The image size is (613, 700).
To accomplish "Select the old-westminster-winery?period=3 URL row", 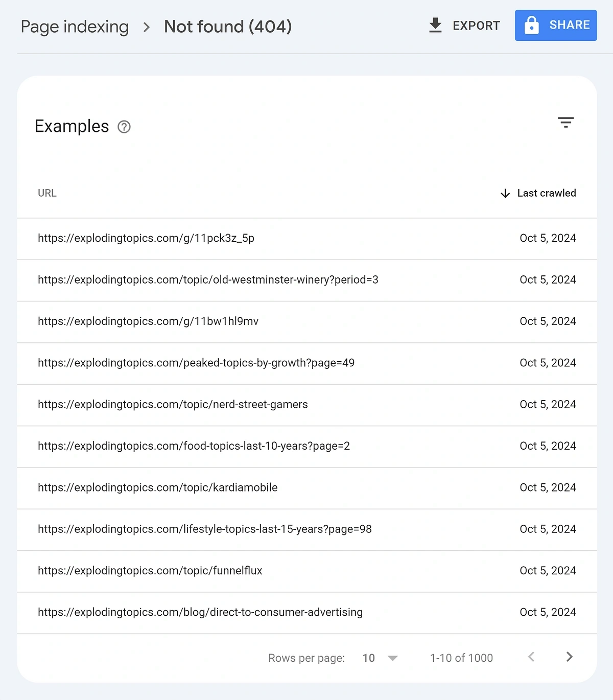I will click(x=307, y=281).
